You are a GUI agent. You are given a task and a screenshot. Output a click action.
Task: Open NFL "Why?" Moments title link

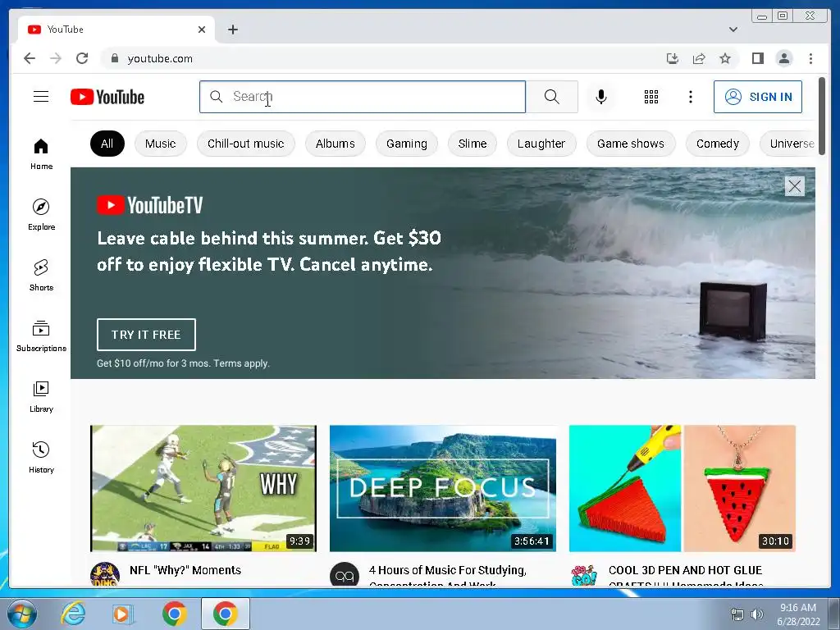[x=185, y=570]
